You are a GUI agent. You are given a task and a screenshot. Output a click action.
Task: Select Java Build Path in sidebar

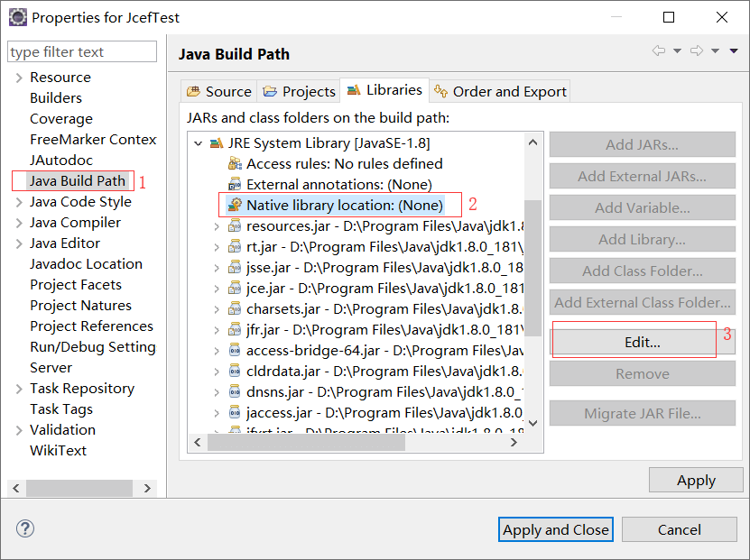[x=77, y=181]
